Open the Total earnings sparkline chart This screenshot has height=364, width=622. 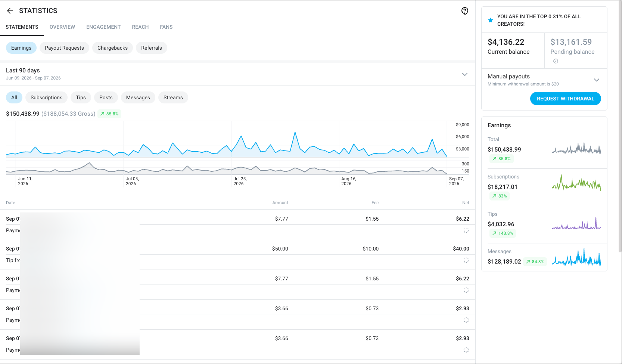point(576,148)
